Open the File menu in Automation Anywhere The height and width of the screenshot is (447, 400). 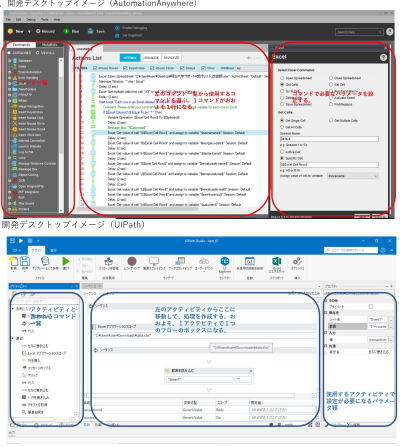8,20
